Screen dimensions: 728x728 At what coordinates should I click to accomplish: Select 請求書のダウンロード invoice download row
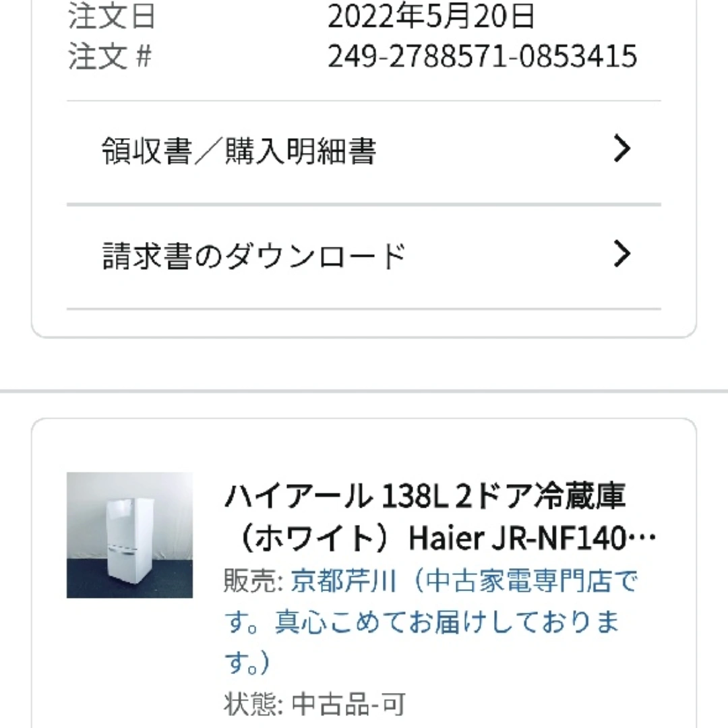point(363,257)
